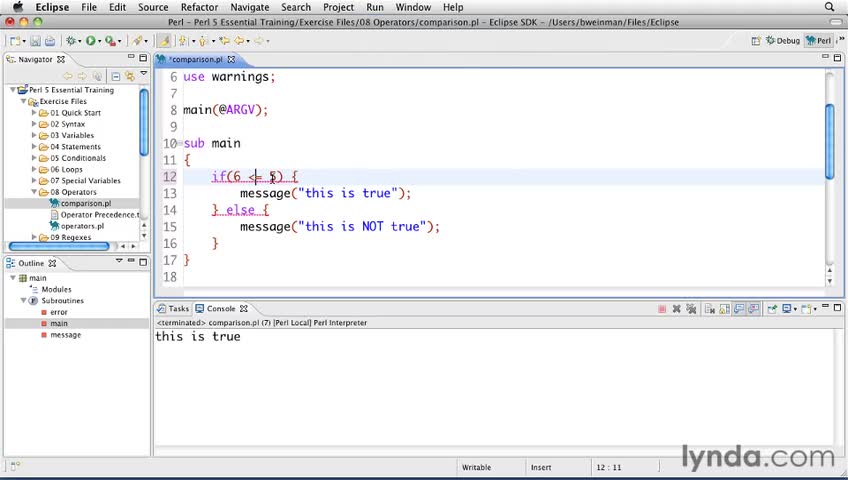
Task: Collapse the 08 Operators folder
Action: (34, 192)
